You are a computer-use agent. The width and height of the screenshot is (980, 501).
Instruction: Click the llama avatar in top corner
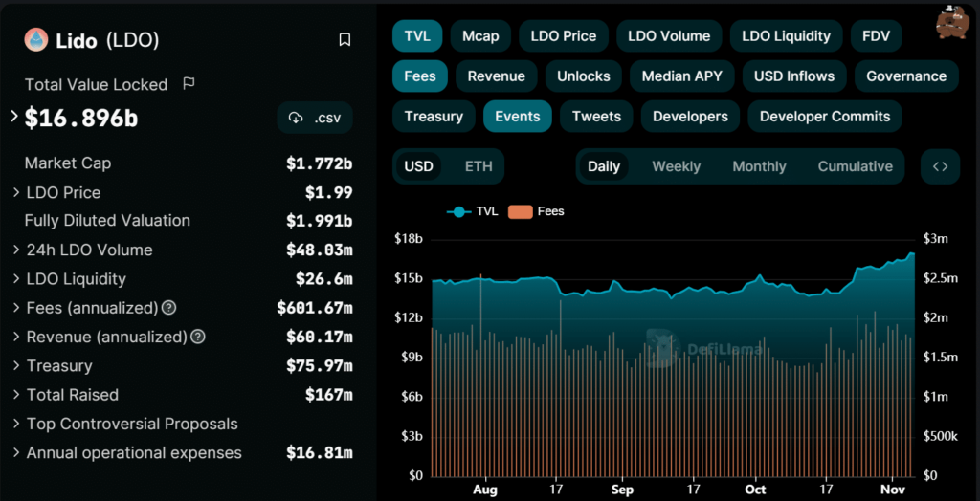click(x=953, y=23)
